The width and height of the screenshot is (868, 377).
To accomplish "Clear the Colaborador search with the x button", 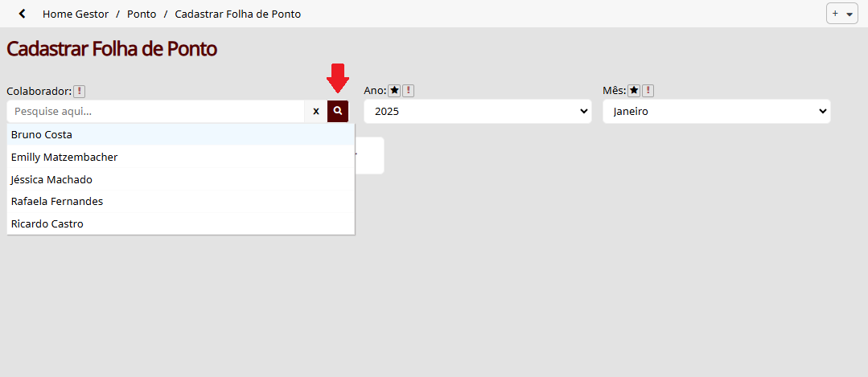I will pyautogui.click(x=316, y=111).
